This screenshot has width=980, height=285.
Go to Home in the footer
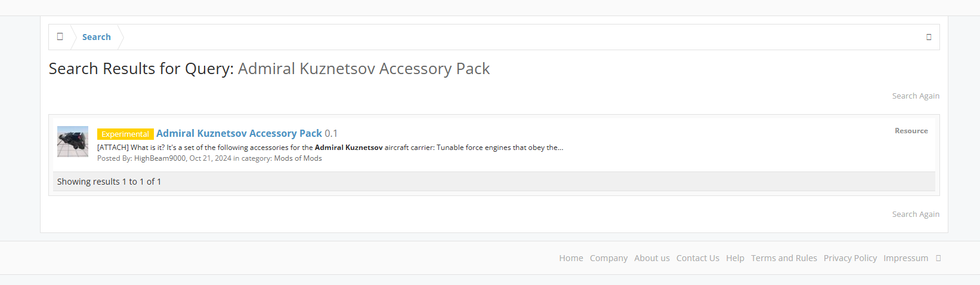(x=571, y=258)
